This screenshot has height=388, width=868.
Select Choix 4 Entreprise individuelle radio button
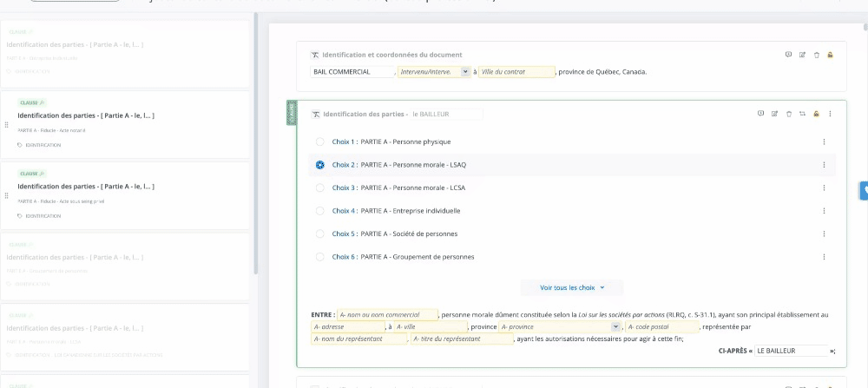[320, 211]
